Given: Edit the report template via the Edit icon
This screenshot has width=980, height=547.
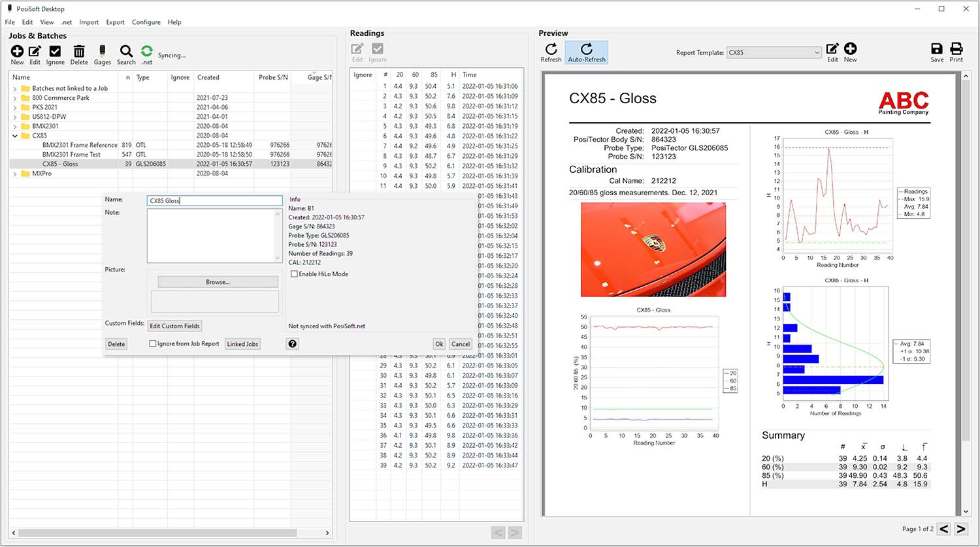Looking at the screenshot, I should 832,52.
